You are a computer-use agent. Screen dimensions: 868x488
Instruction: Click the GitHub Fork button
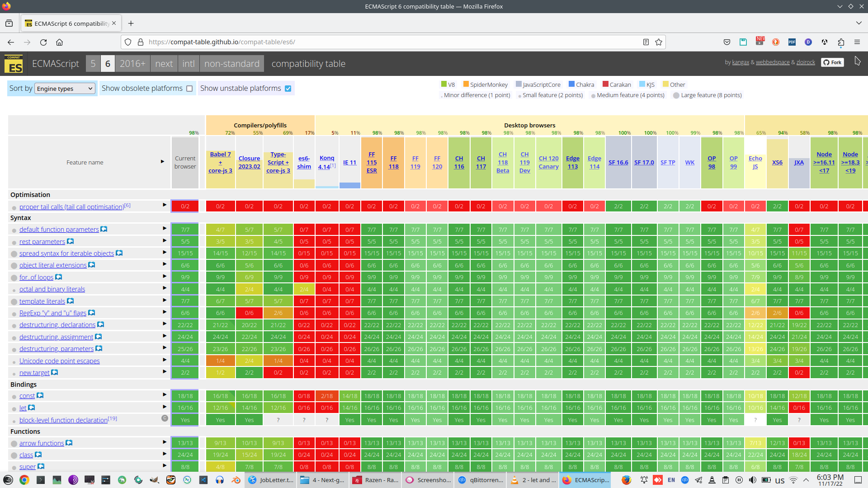(832, 62)
